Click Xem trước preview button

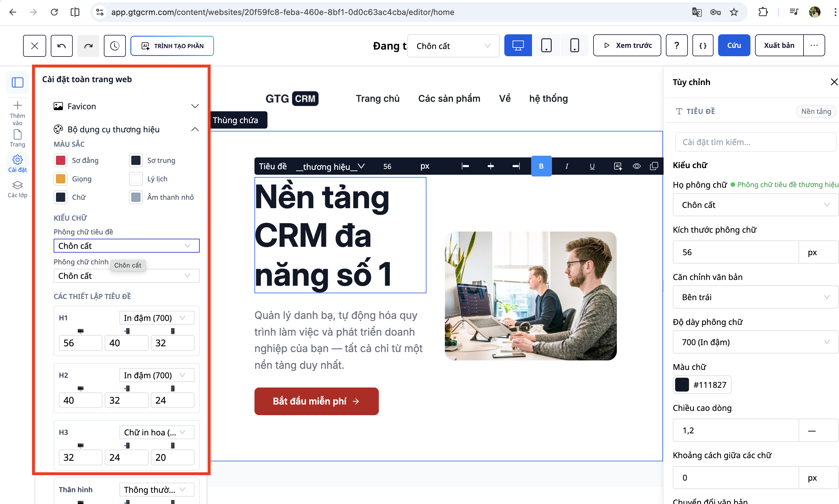(x=627, y=46)
